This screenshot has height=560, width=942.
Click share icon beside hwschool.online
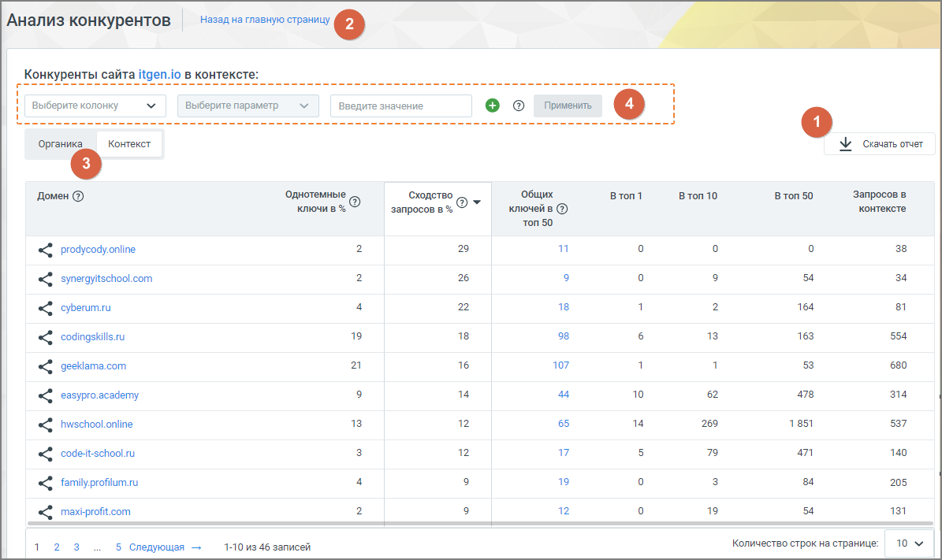tap(46, 425)
